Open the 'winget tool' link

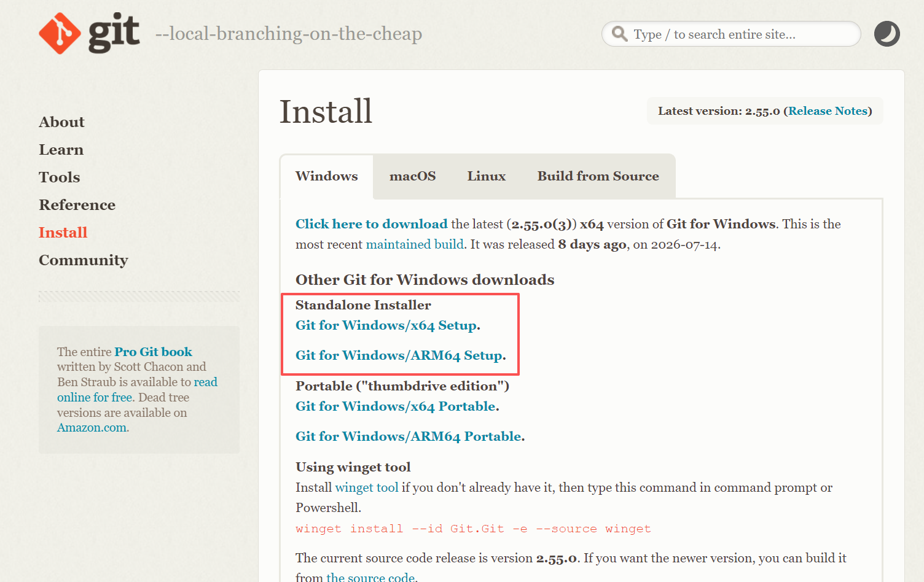click(367, 487)
